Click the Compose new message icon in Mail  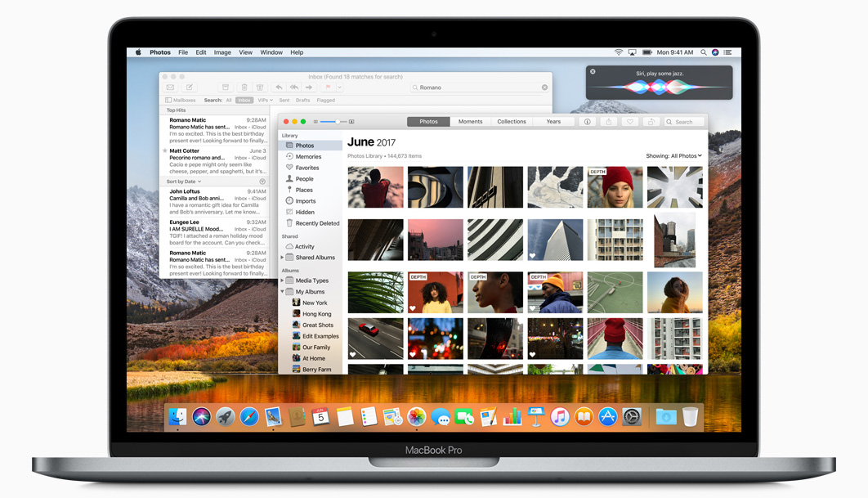pyautogui.click(x=189, y=87)
